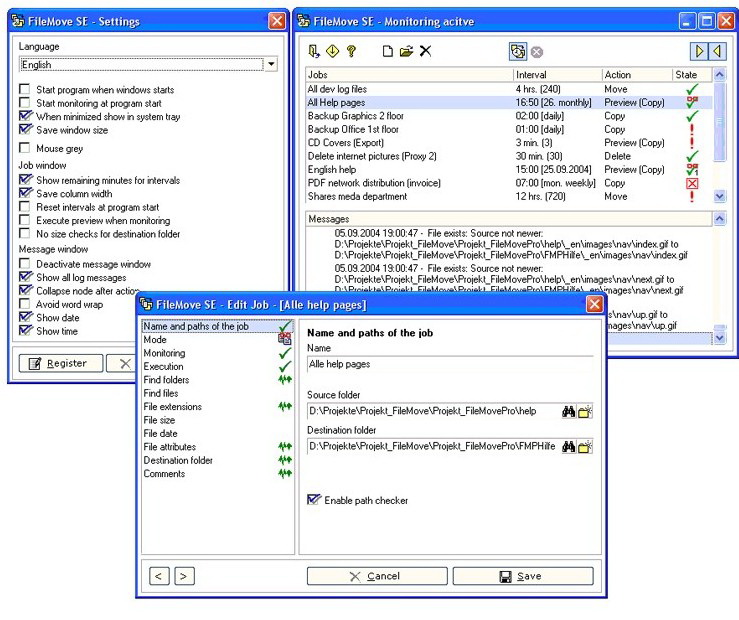Enable Reset intervals at program start

coord(25,207)
